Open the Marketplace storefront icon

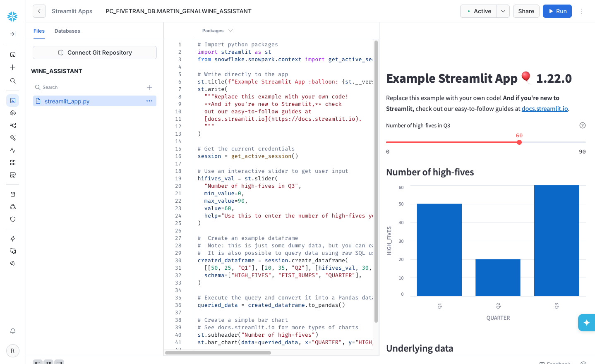pos(13,175)
